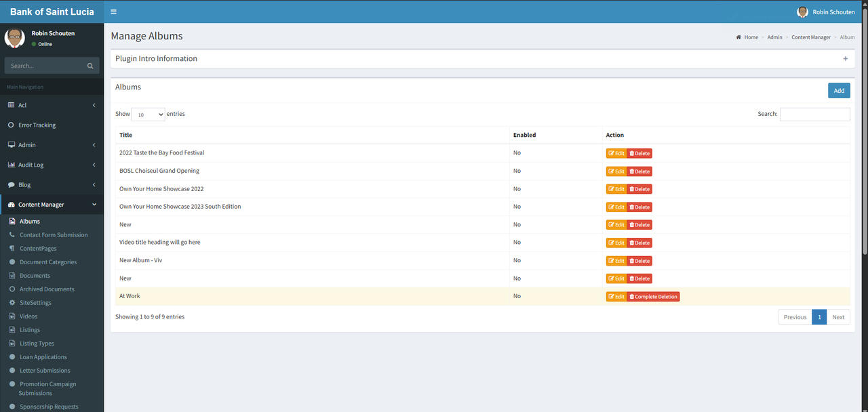
Task: Toggle the sidebar hamburger menu icon
Action: coord(113,12)
